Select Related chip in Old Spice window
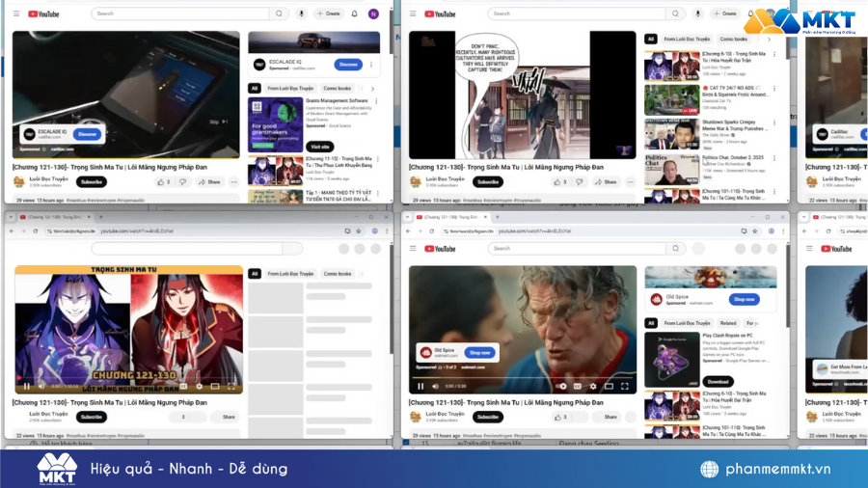868x488 pixels. 728,323
